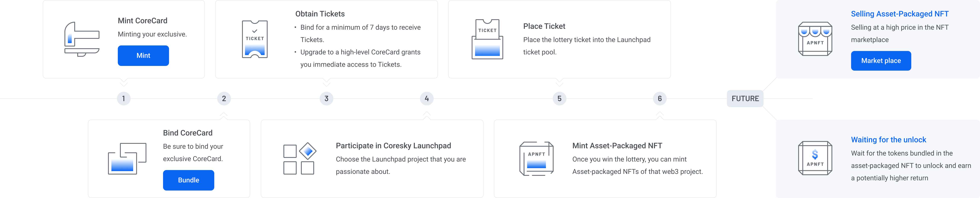
Task: Select step 6 timeline marker
Action: pos(660,99)
